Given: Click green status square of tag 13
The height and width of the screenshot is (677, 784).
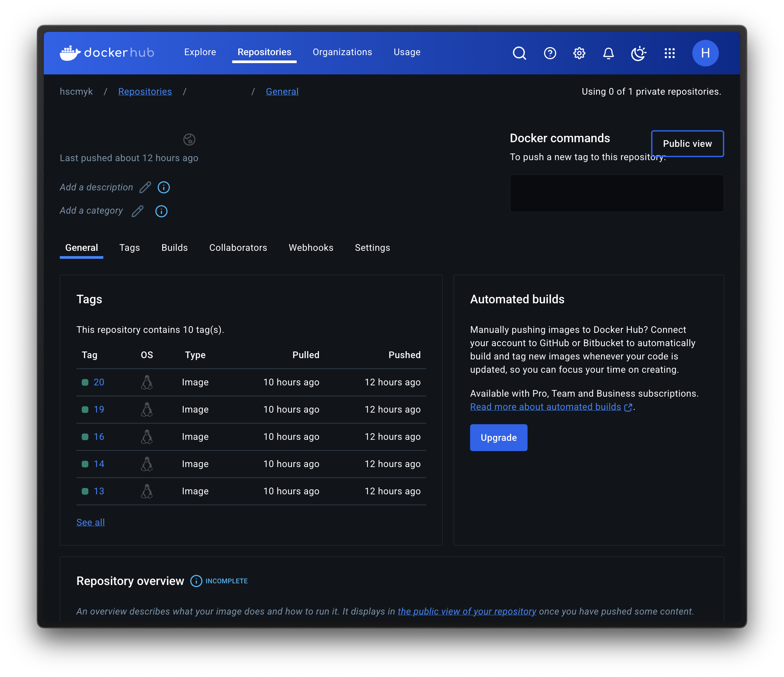Looking at the screenshot, I should point(85,491).
